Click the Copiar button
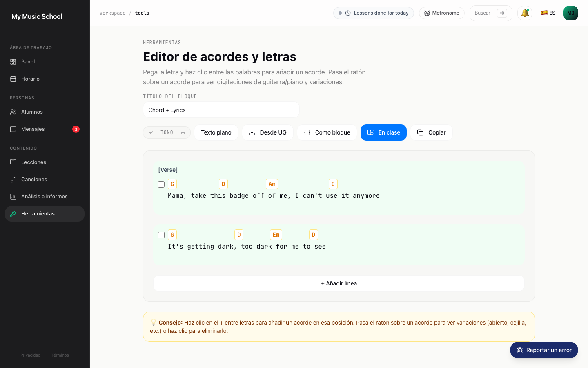Image resolution: width=588 pixels, height=368 pixels. tap(431, 132)
